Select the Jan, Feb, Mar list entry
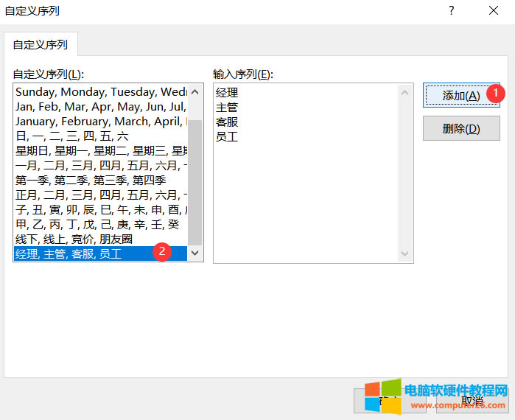This screenshot has height=420, width=515. 101,107
